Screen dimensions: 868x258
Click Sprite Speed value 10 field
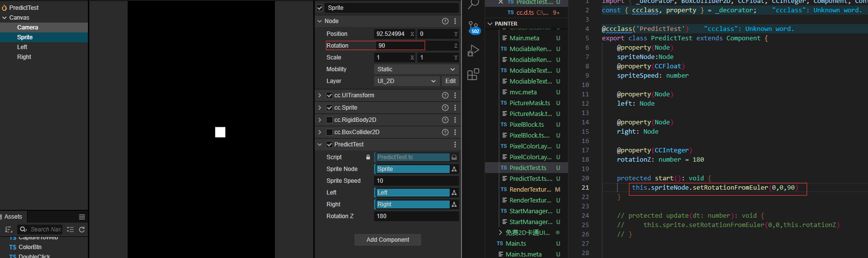pos(416,181)
